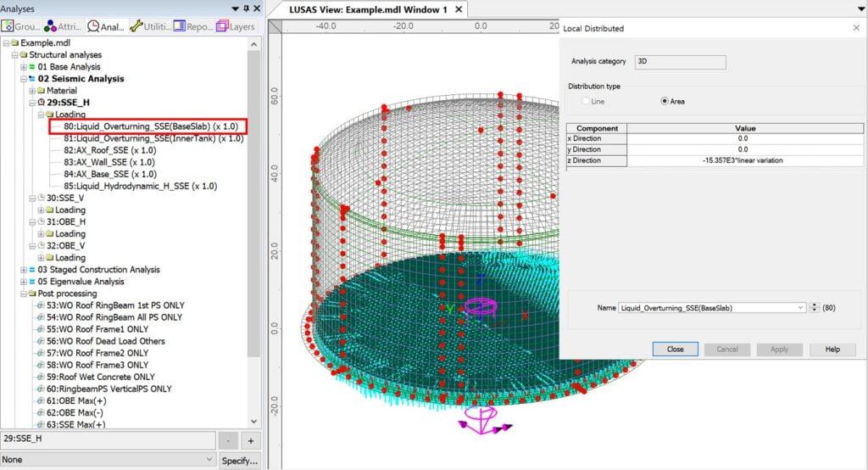Click the Specify... button
The image size is (868, 470).
pyautogui.click(x=239, y=461)
